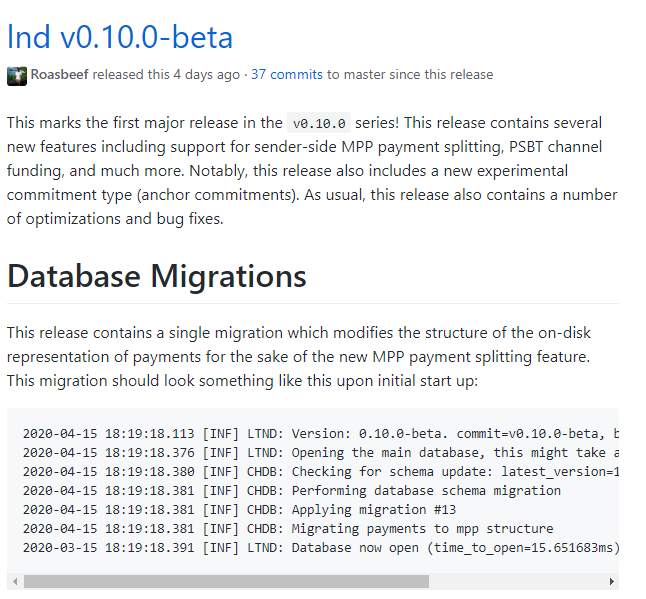
Task: Click the text 'to master since this release'
Action: pyautogui.click(x=410, y=75)
